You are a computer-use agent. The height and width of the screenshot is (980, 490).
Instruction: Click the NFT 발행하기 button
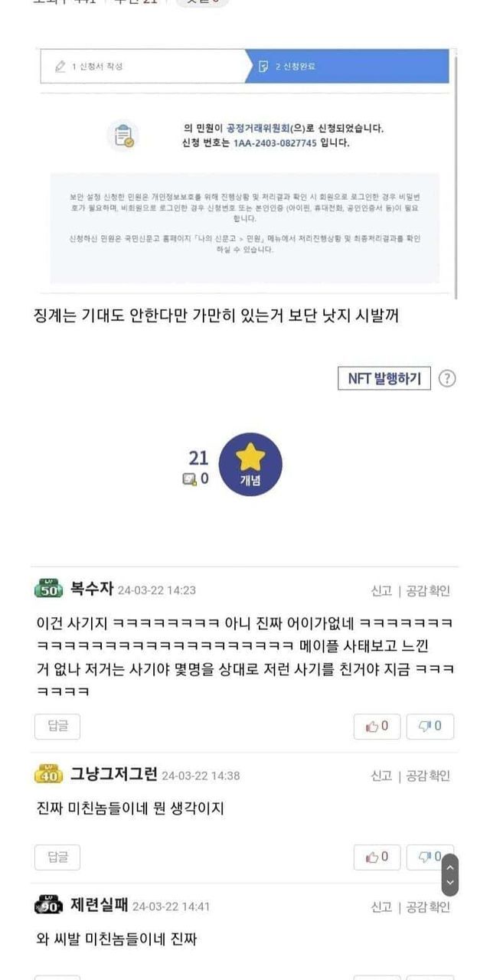(x=384, y=378)
